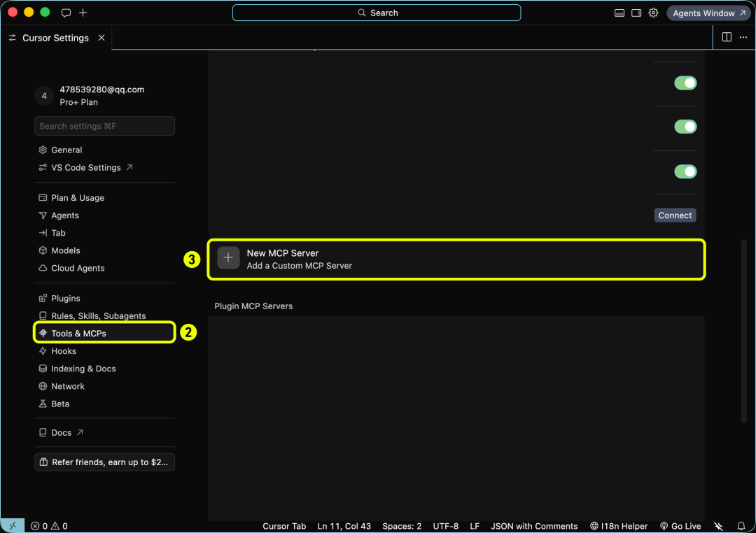Select Tools & MCPs section
The image size is (756, 533).
pyautogui.click(x=104, y=334)
